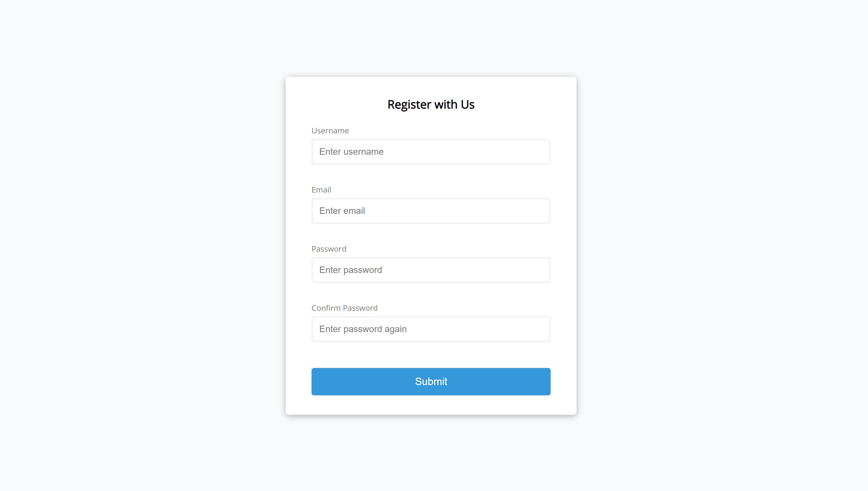This screenshot has width=868, height=491.
Task: Click the 'Enter password again' placeholder text
Action: [363, 329]
